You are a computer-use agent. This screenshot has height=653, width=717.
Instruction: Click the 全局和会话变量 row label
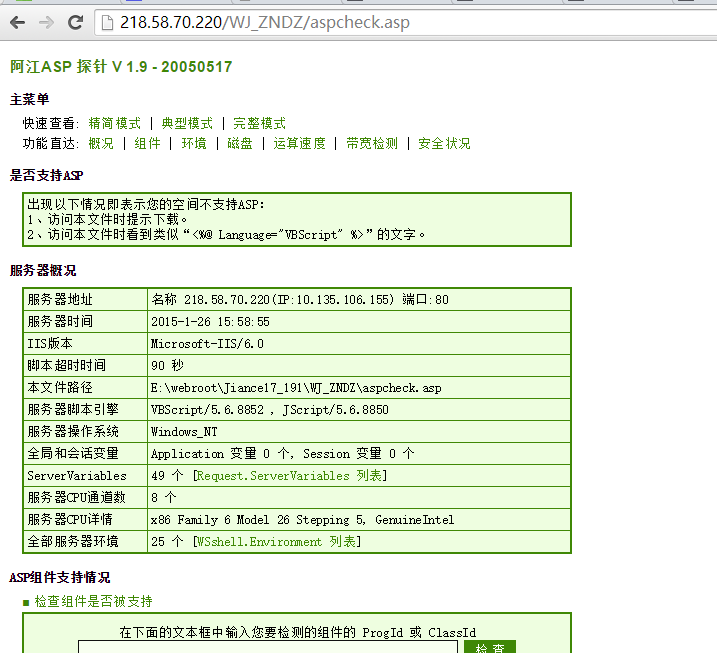(73, 453)
